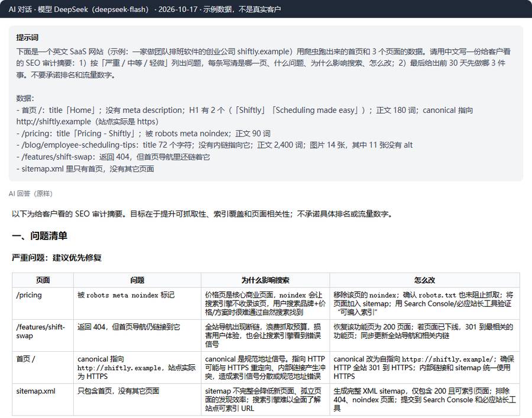Click the '/features/shift-swap' table cell
Viewport: 532px width, 418px height.
click(43, 335)
